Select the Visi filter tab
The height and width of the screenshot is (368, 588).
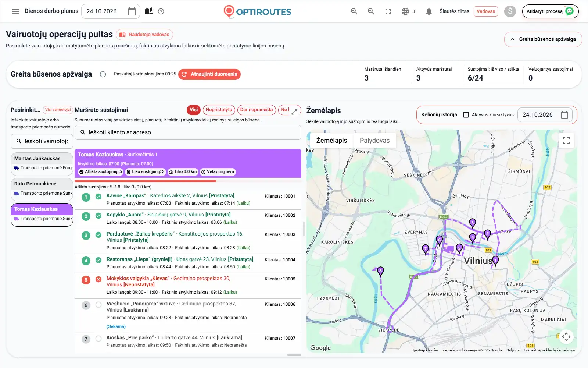[x=194, y=110]
